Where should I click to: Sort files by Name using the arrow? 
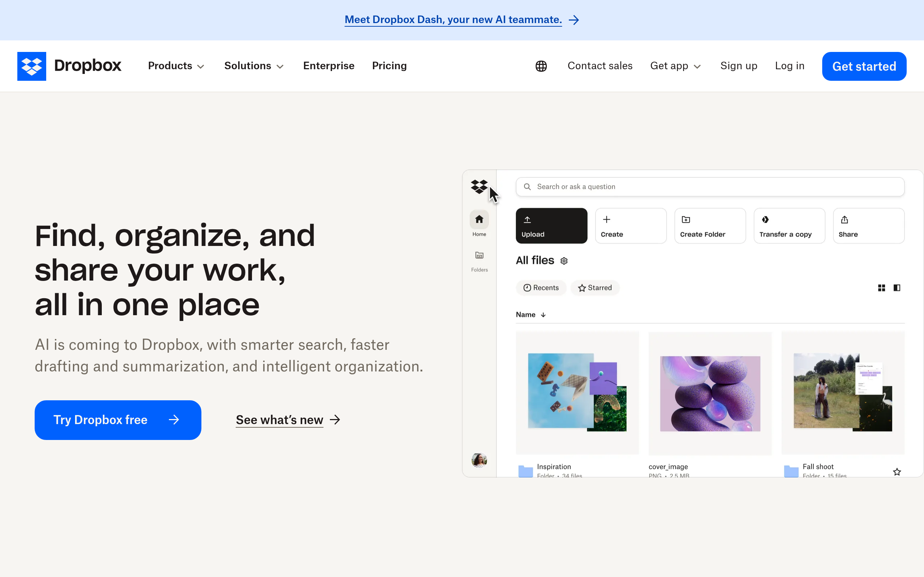pyautogui.click(x=543, y=314)
